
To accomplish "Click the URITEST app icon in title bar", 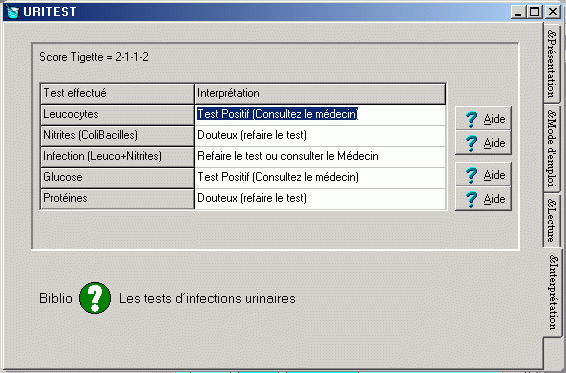I will tap(13, 12).
